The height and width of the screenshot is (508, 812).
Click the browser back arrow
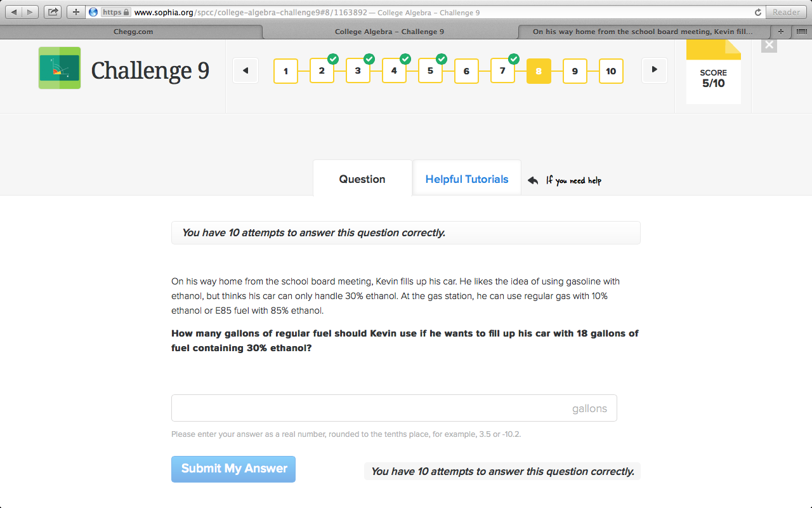point(13,11)
